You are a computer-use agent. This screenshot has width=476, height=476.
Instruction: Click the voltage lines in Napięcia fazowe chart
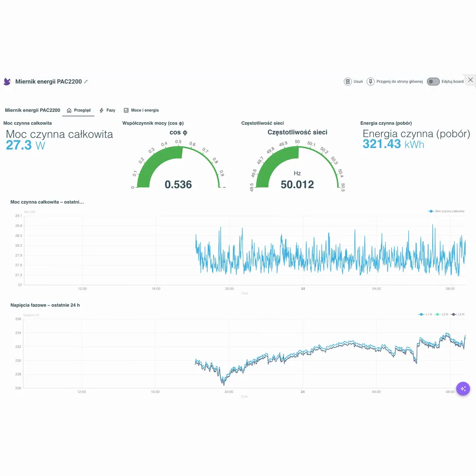[x=331, y=349]
